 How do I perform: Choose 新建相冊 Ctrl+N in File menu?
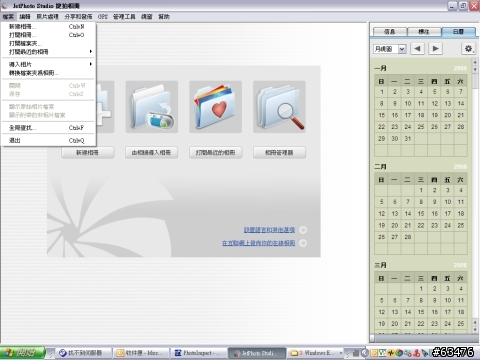(49, 27)
